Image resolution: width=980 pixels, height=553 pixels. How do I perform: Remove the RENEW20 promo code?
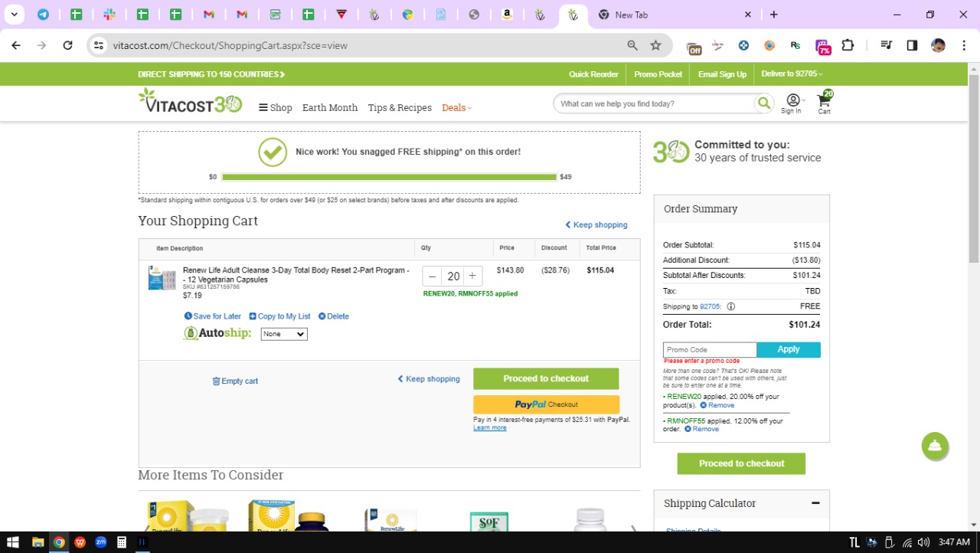pyautogui.click(x=717, y=405)
